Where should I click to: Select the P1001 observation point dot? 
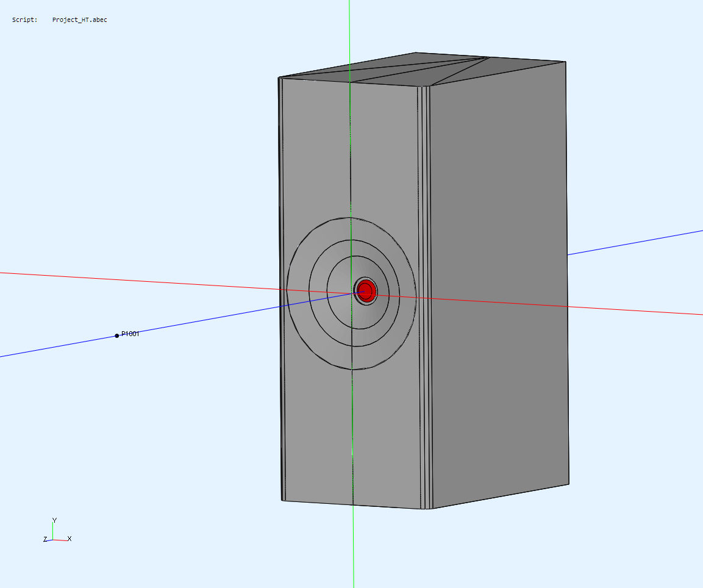pyautogui.click(x=117, y=335)
